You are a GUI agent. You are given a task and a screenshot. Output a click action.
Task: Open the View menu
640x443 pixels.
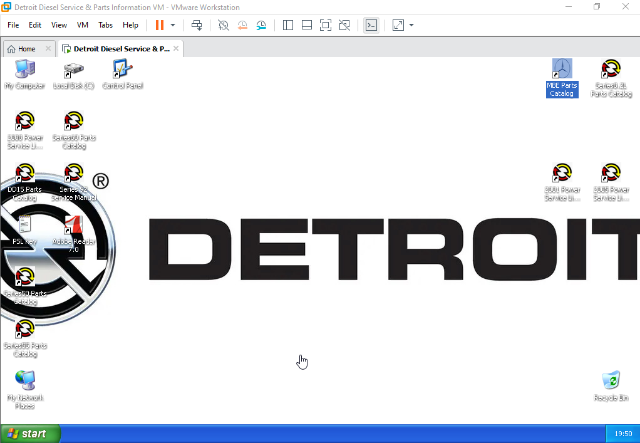click(x=59, y=25)
